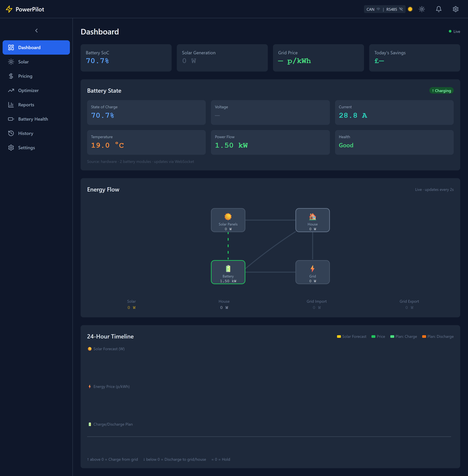Click the RS485 disconnected status indicator
The width and height of the screenshot is (468, 476).
(395, 9)
